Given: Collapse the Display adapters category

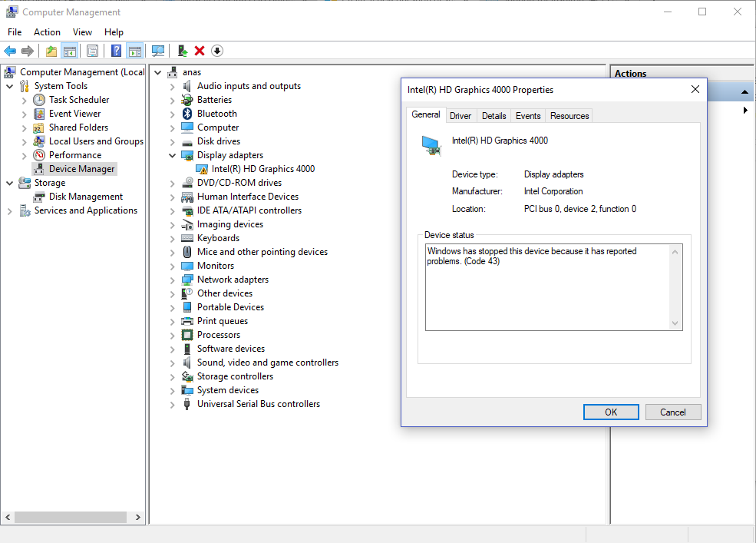Looking at the screenshot, I should [x=172, y=155].
